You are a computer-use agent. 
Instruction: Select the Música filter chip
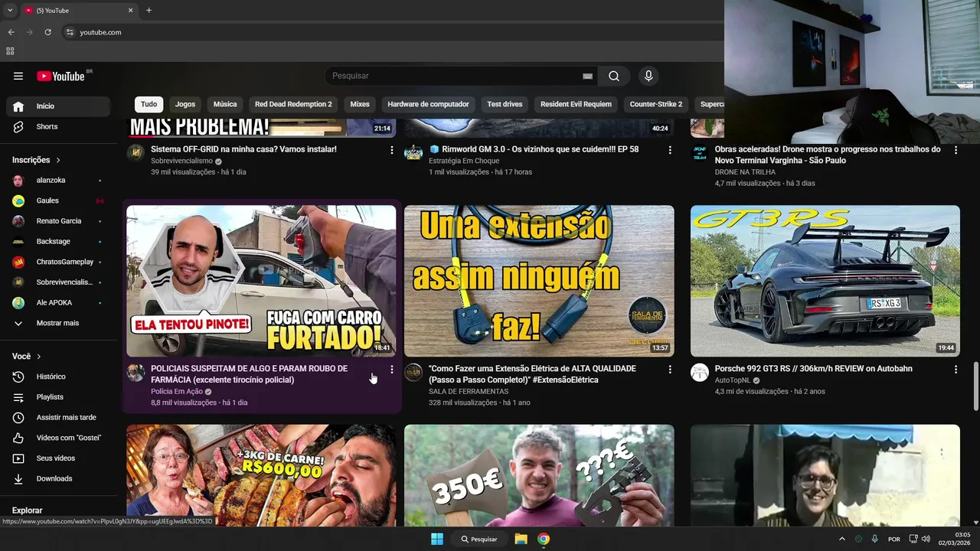[225, 104]
